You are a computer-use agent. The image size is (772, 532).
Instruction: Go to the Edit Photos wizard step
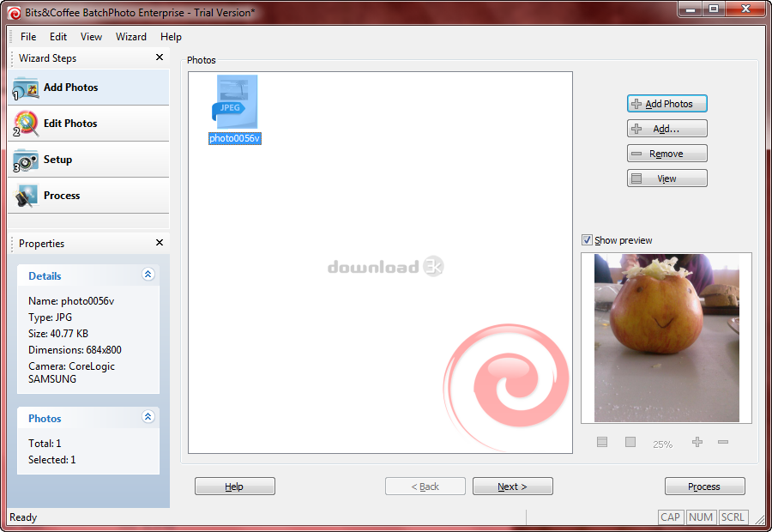(88, 124)
